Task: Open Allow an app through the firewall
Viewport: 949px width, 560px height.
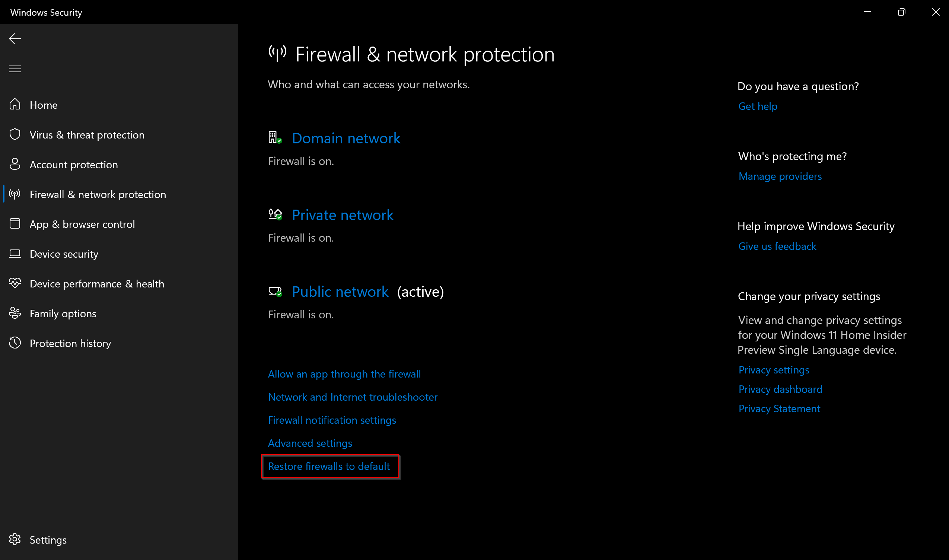Action: click(x=344, y=374)
